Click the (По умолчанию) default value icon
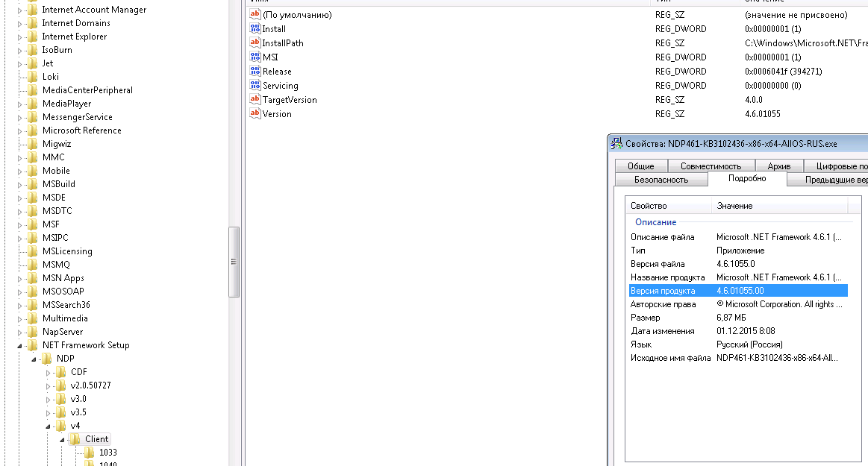 click(255, 14)
